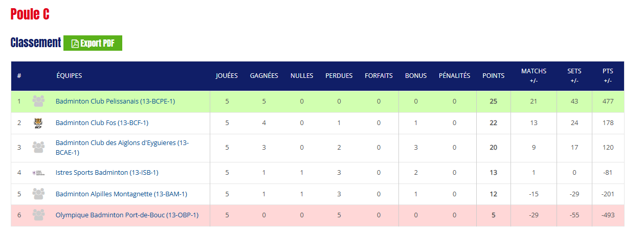This screenshot has height=246, width=644.
Task: Click the PDF file icon in export button
Action: tap(75, 44)
